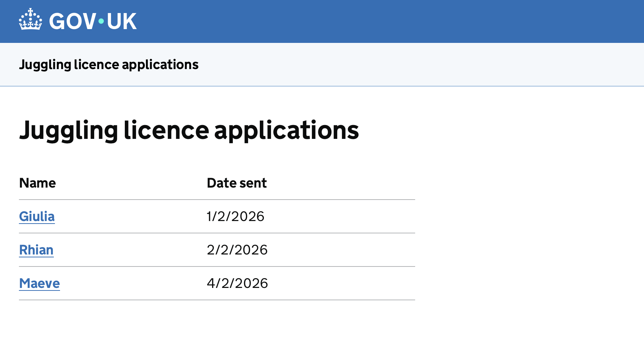Click the Juggling licence applications service name

(109, 64)
